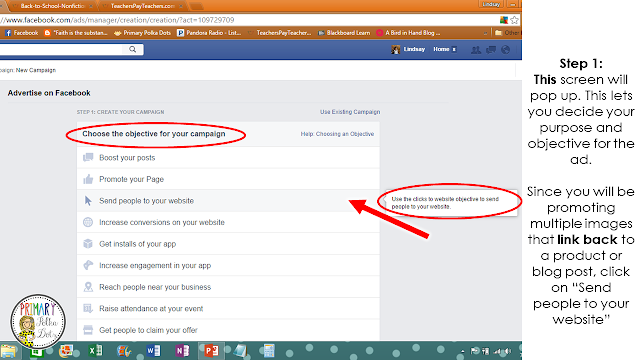Open Excel from the taskbar
This screenshot has width=640, height=360.
pyautogui.click(x=95, y=351)
